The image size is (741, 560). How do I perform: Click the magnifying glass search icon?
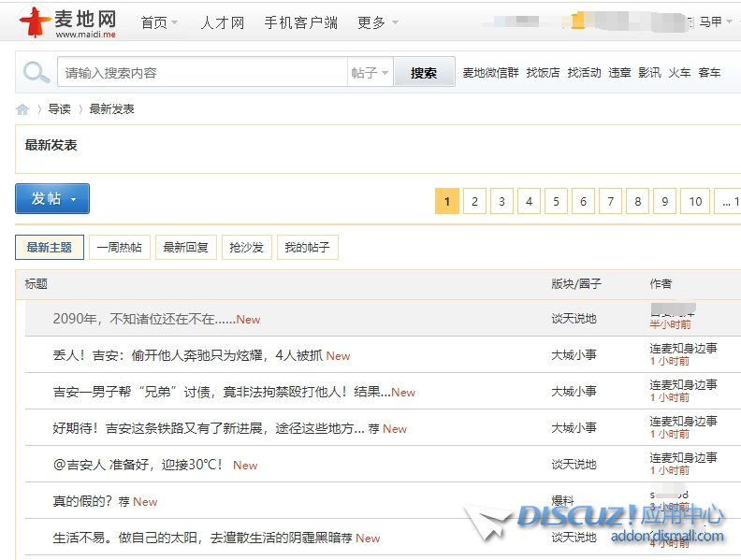(x=36, y=72)
